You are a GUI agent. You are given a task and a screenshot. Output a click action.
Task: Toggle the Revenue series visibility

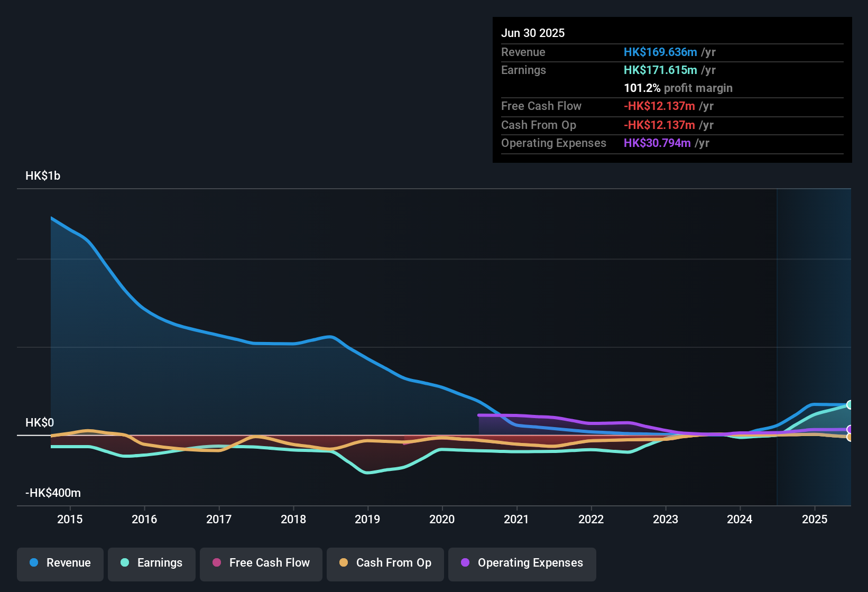tap(60, 563)
